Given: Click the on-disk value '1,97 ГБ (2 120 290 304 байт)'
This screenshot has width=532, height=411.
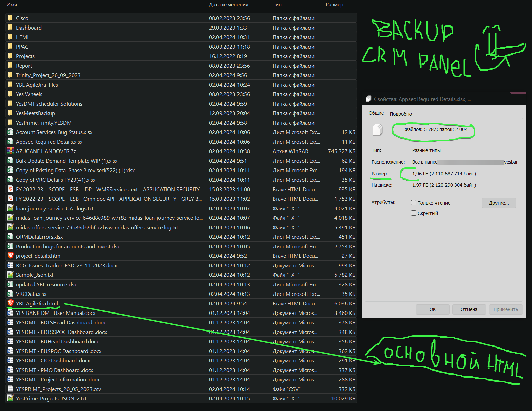Looking at the screenshot, I should (x=444, y=185).
